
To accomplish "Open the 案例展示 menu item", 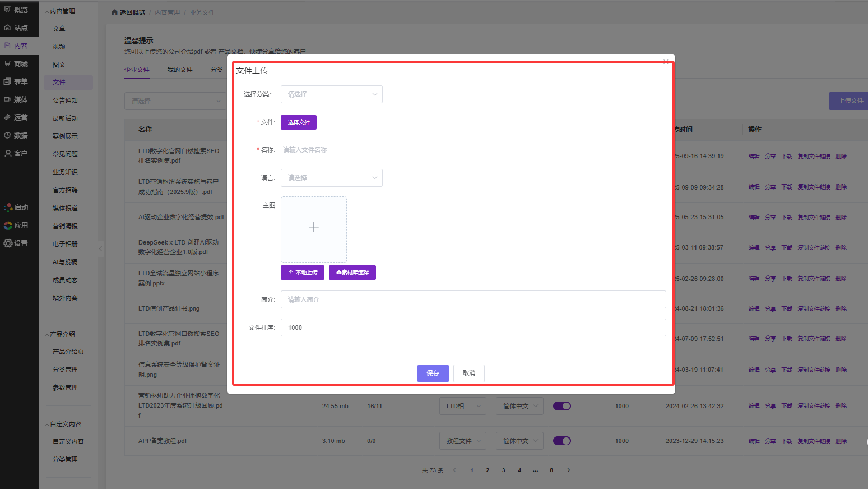I will pos(65,136).
